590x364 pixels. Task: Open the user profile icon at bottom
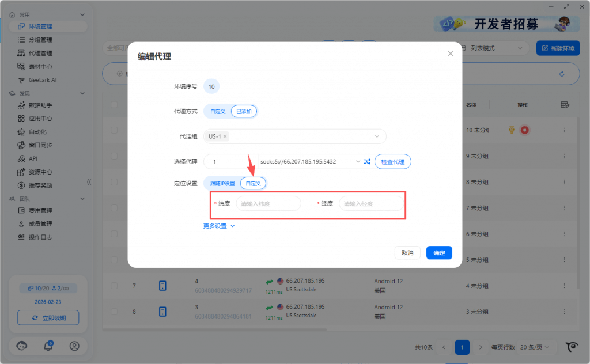[74, 346]
